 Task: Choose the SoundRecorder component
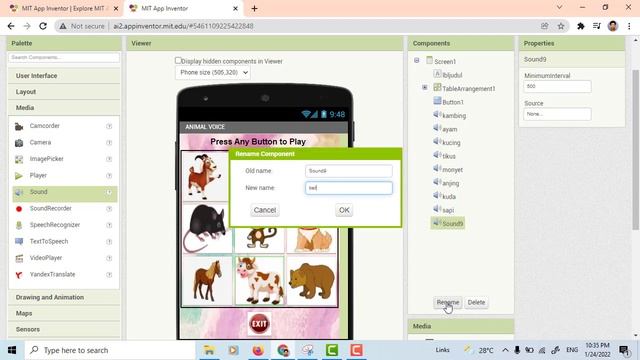50,209
